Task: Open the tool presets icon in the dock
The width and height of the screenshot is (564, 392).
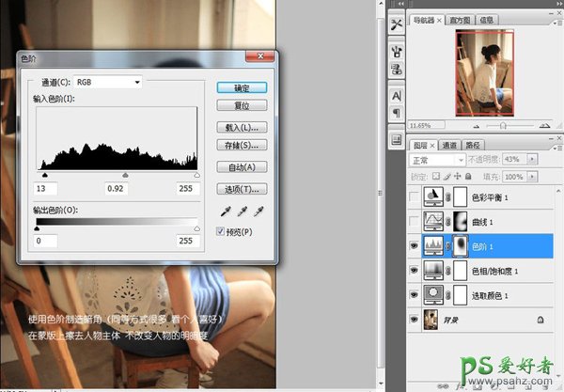Action: pyautogui.click(x=396, y=23)
